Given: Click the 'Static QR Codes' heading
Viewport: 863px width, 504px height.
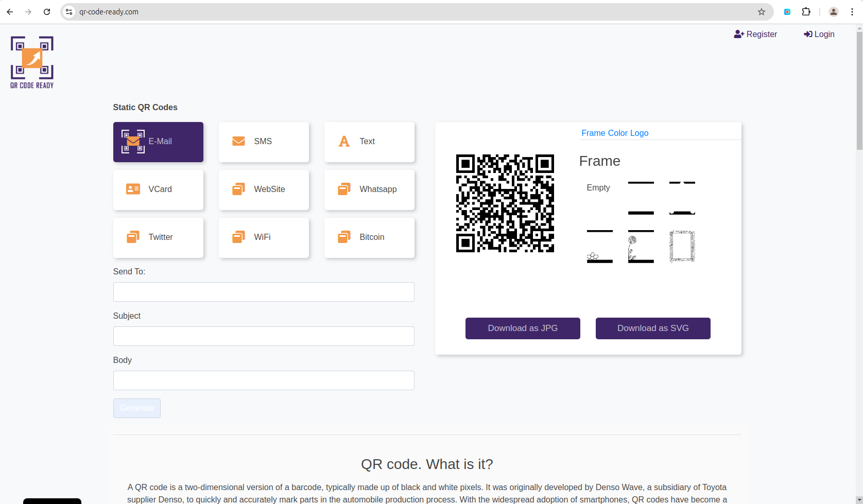Looking at the screenshot, I should 145,107.
